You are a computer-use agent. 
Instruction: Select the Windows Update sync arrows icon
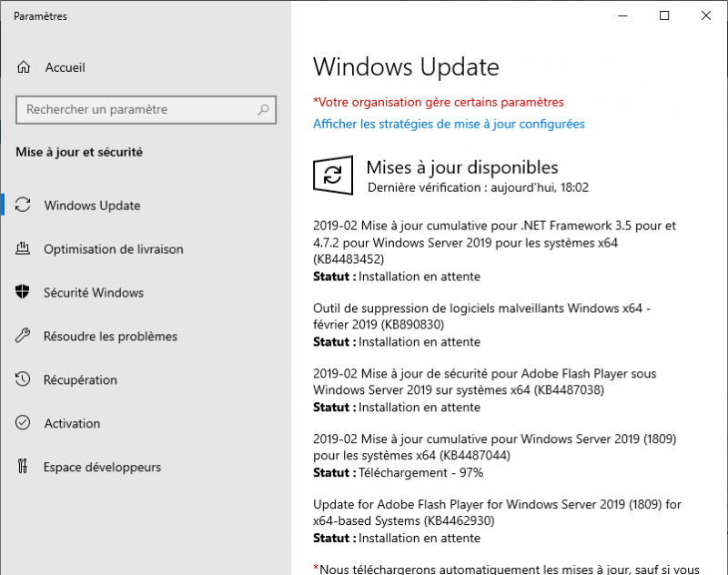(x=25, y=206)
